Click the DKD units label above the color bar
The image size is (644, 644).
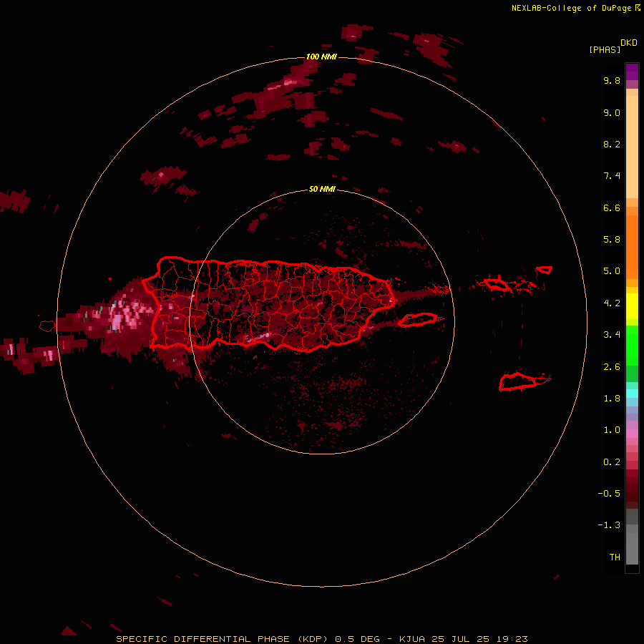tap(629, 43)
